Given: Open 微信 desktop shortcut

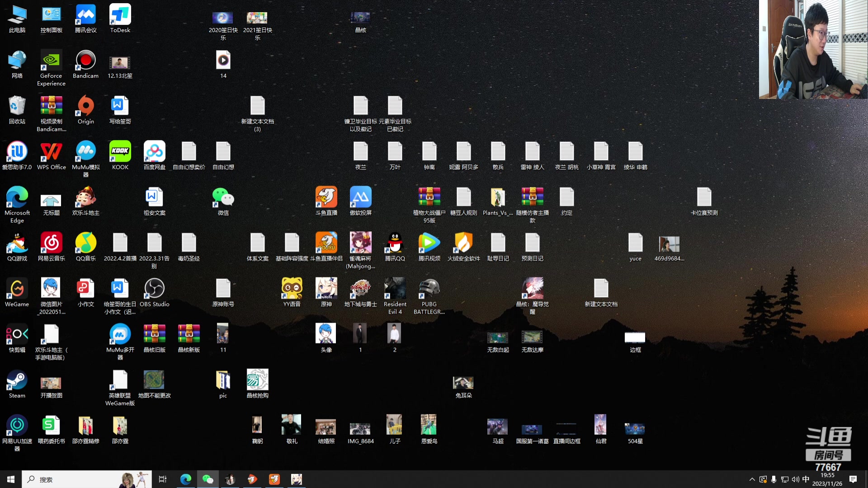Looking at the screenshot, I should 223,201.
